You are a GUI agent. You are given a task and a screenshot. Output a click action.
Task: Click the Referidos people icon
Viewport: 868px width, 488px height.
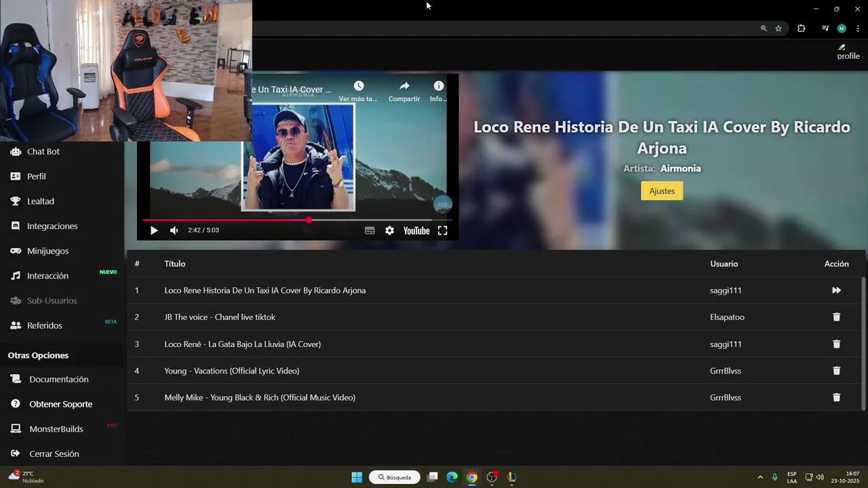tap(15, 325)
